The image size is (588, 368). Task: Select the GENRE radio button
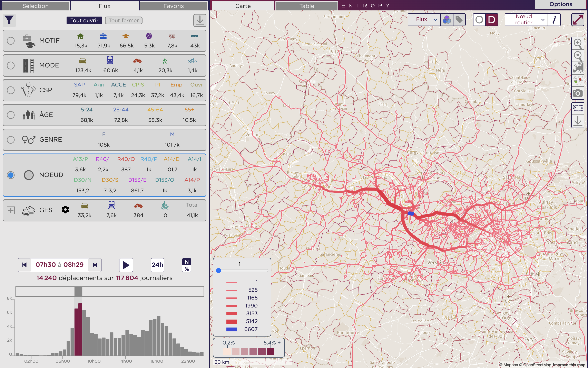click(x=11, y=140)
